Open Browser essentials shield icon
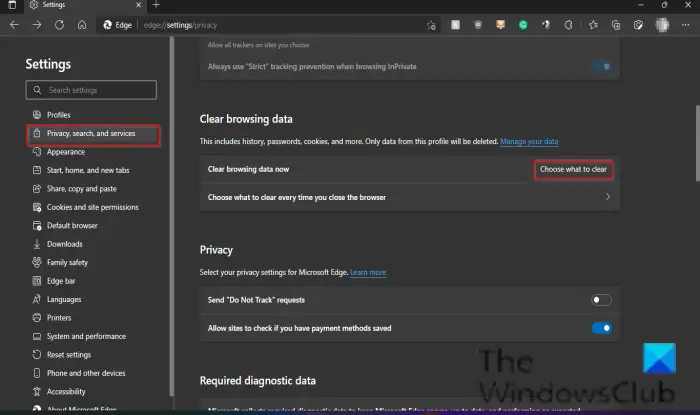Screen dimensions: 700x415 pos(638,25)
